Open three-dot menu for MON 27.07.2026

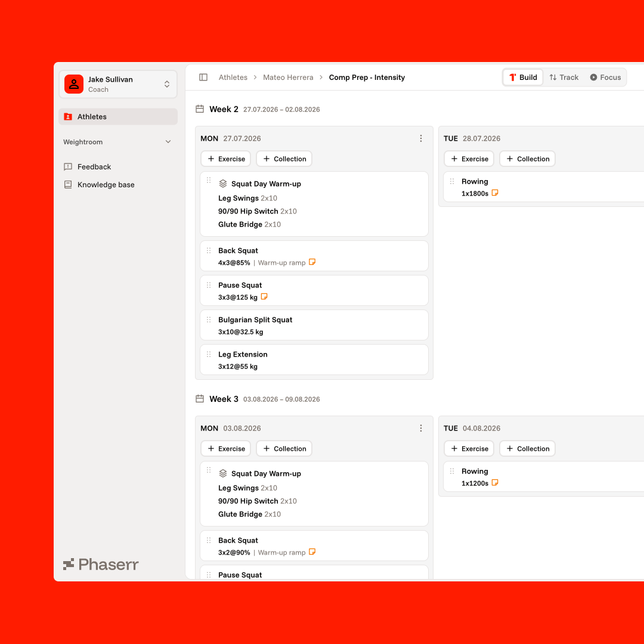[x=421, y=138]
